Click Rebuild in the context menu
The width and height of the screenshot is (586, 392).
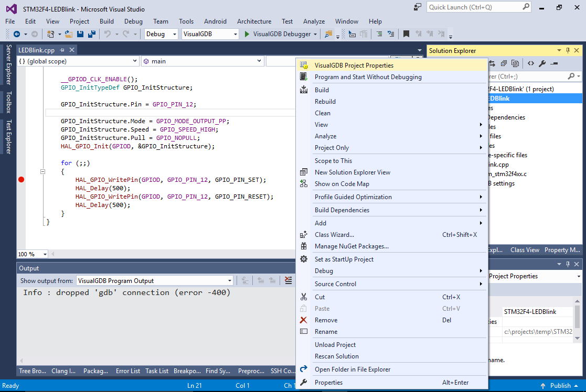click(392, 102)
